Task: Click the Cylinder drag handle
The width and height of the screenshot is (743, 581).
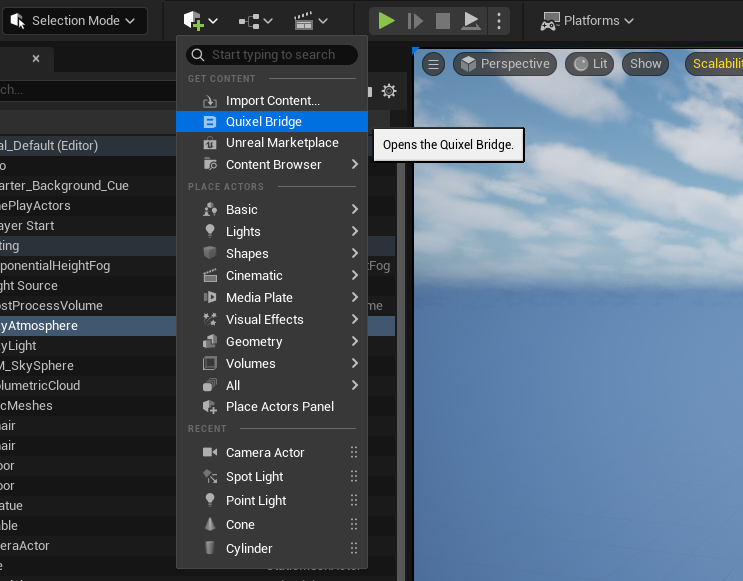Action: tap(354, 548)
